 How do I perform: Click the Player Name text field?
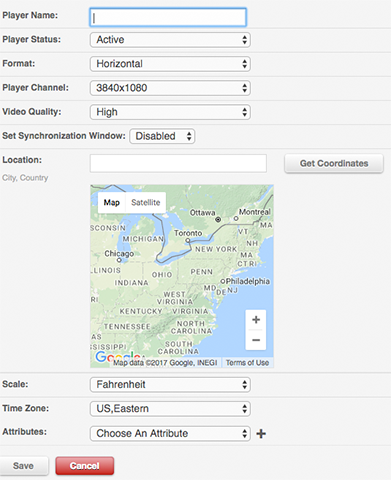point(168,17)
